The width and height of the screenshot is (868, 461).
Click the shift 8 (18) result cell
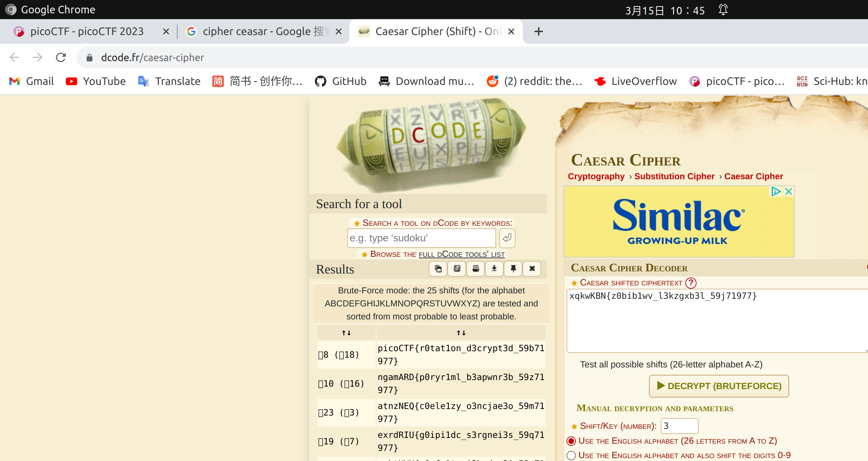346,355
